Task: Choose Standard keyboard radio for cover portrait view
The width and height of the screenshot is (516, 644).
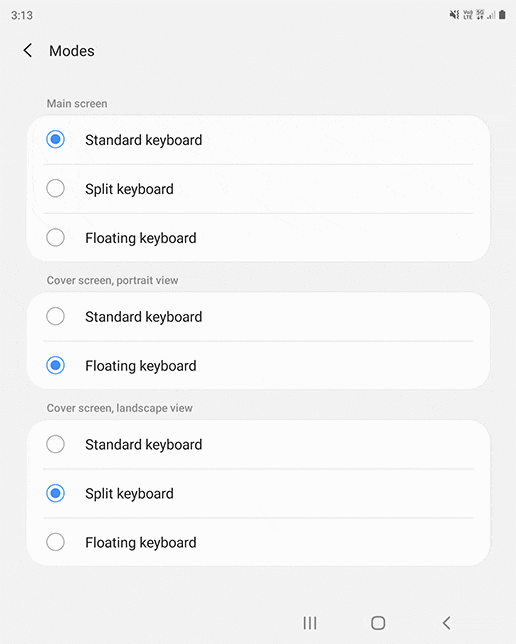Action: click(x=55, y=316)
